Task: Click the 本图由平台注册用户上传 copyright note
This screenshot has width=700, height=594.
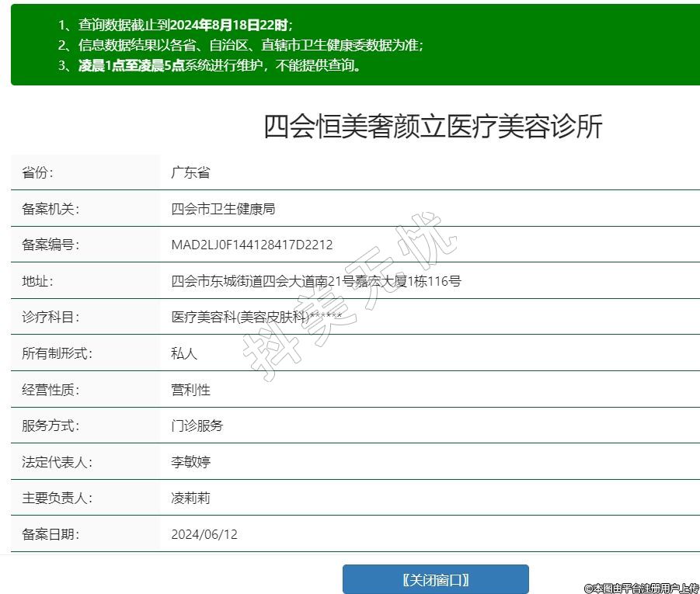Action: pyautogui.click(x=641, y=588)
